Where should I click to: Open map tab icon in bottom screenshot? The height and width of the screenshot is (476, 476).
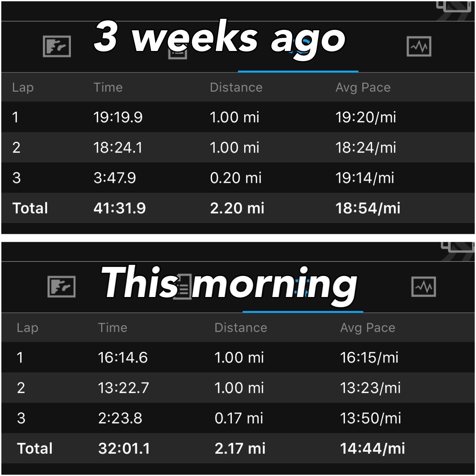(61, 287)
